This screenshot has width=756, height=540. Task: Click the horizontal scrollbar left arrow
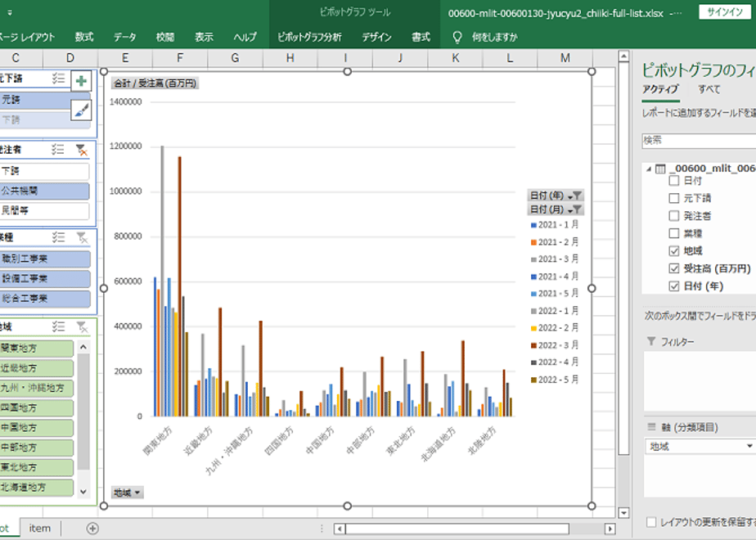[340, 529]
